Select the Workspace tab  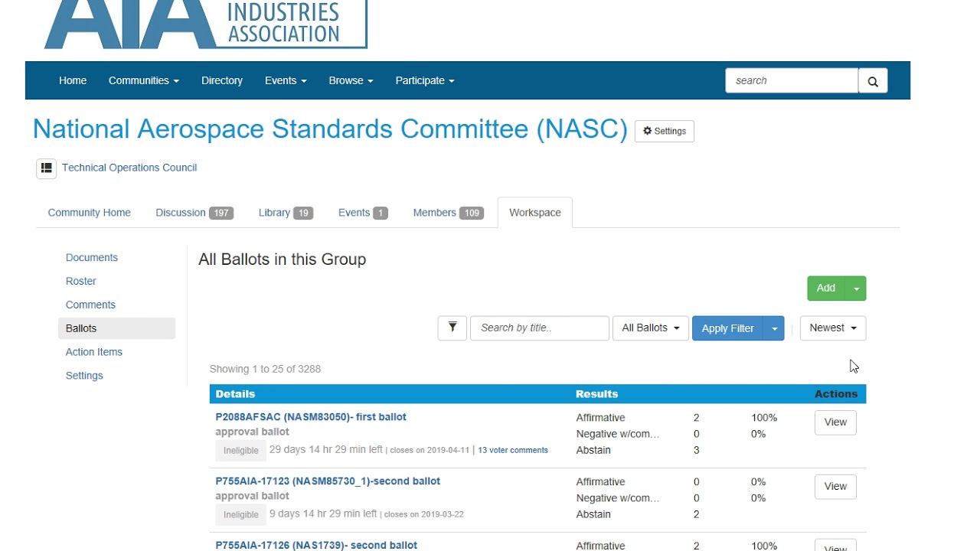535,213
